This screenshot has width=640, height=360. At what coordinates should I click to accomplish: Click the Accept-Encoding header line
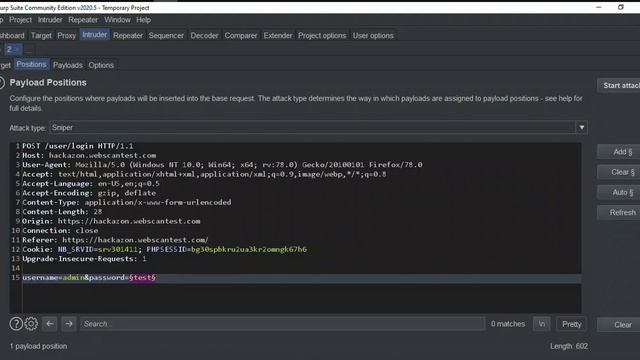point(89,193)
